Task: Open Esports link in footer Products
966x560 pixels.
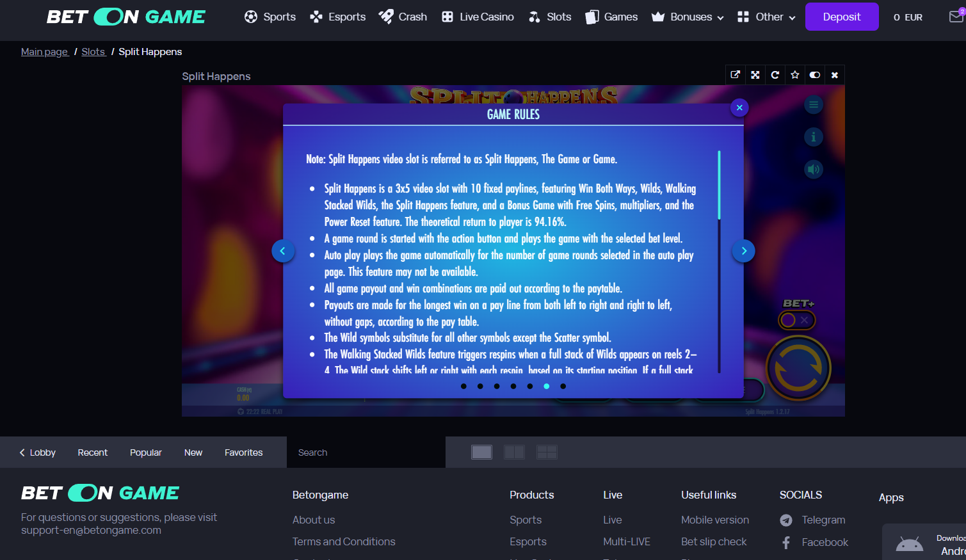Action: point(528,541)
